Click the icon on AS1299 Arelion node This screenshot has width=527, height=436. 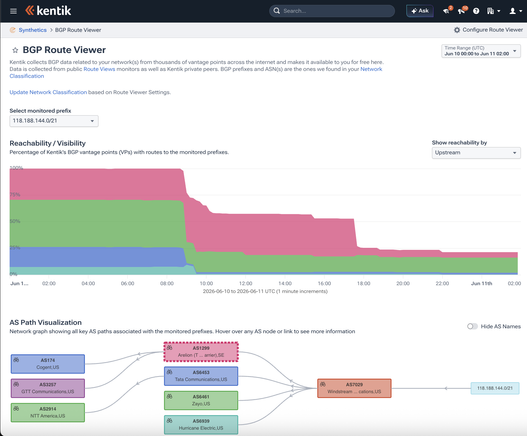[169, 348]
